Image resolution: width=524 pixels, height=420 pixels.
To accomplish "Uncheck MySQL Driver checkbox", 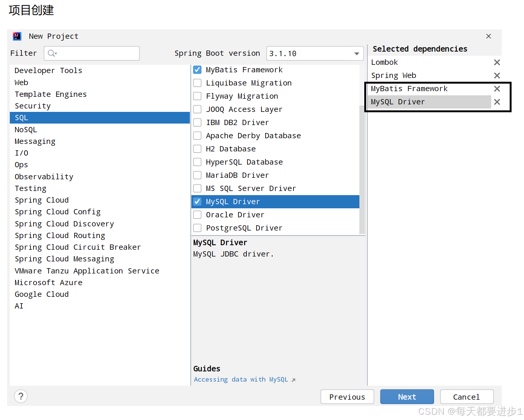I will click(x=197, y=202).
